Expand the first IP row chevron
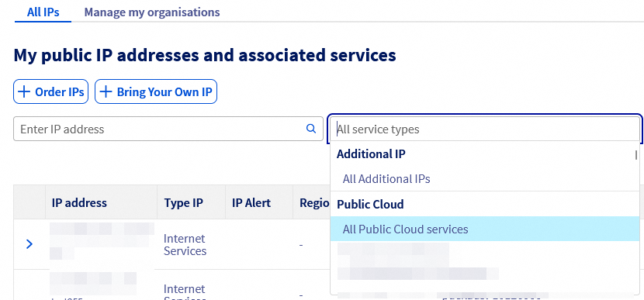This screenshot has height=300, width=644. click(29, 244)
